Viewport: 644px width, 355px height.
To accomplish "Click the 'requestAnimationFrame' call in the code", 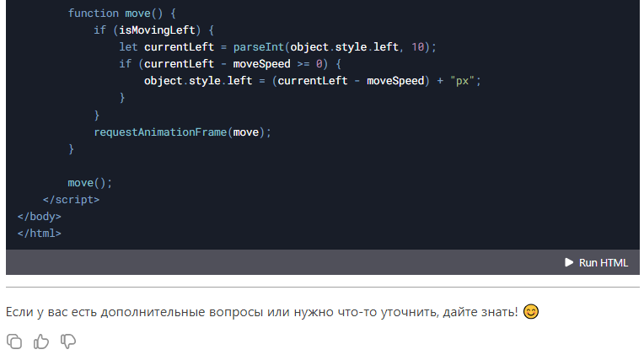I will (x=160, y=132).
